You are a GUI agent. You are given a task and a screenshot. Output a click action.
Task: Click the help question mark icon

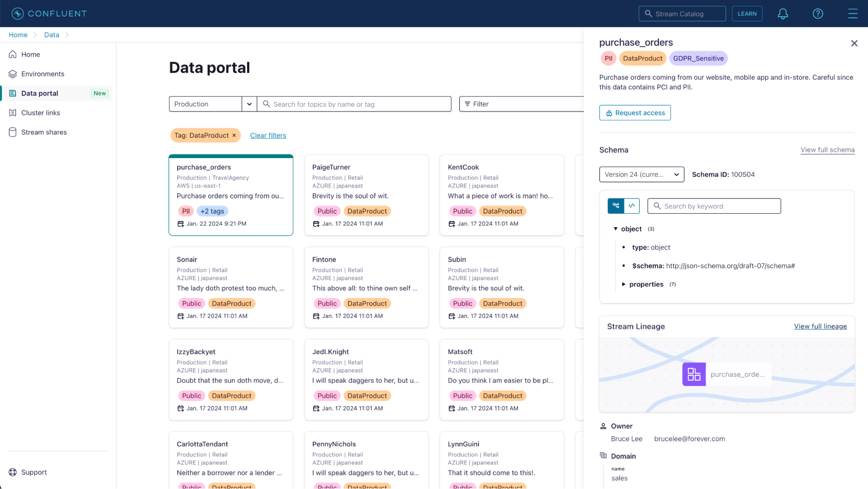click(x=818, y=13)
